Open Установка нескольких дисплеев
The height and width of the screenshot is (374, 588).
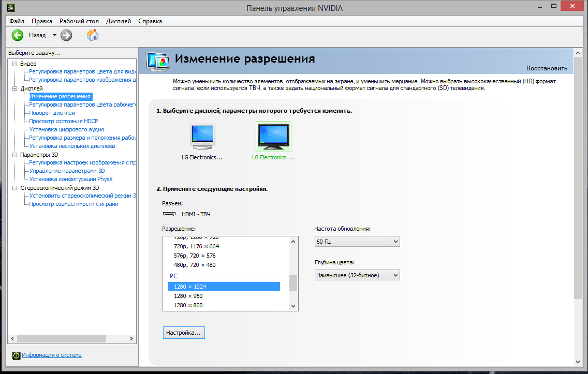[72, 146]
